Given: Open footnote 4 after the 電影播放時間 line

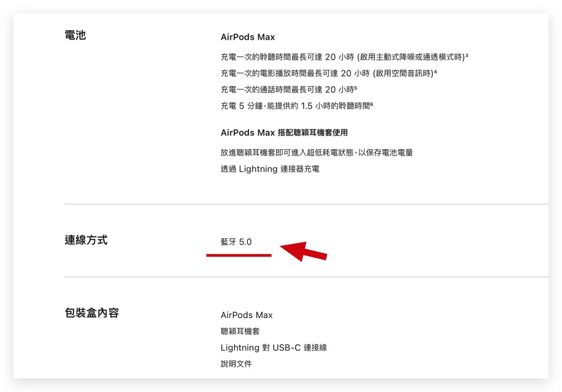Looking at the screenshot, I should point(435,72).
